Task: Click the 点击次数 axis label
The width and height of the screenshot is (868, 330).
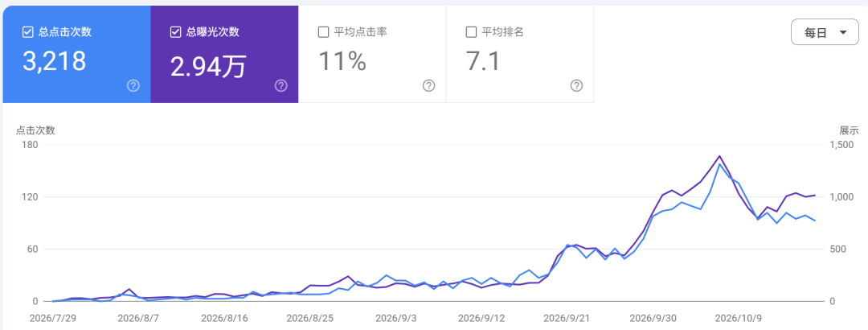Action: pos(35,131)
